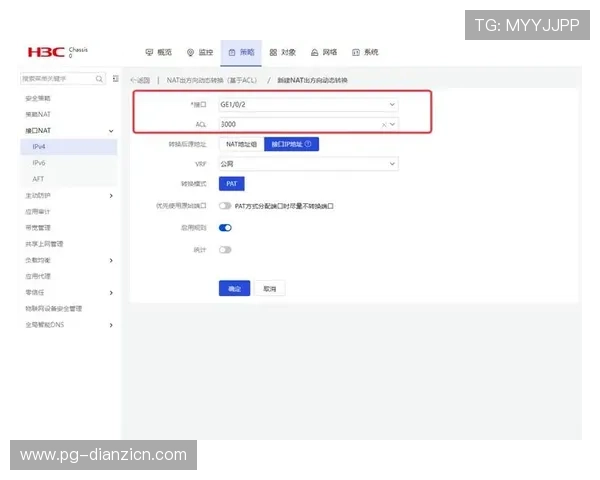Collapse the 接口NAT sidebar group
The image size is (600, 480).
tap(111, 131)
